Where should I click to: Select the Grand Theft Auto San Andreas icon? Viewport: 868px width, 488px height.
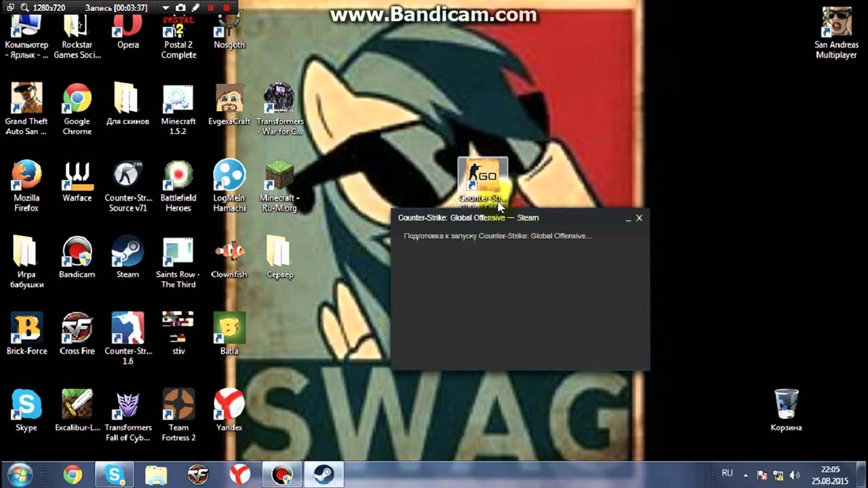[x=26, y=109]
